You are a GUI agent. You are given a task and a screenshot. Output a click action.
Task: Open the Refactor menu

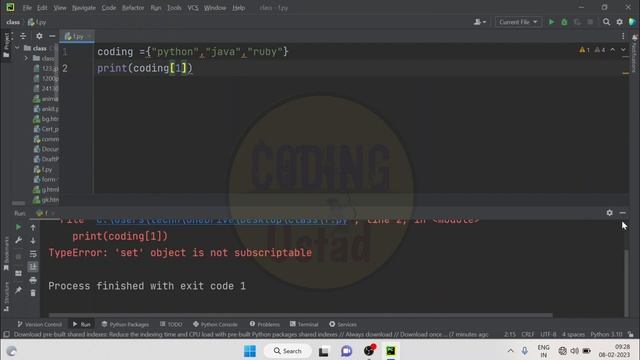point(133,8)
